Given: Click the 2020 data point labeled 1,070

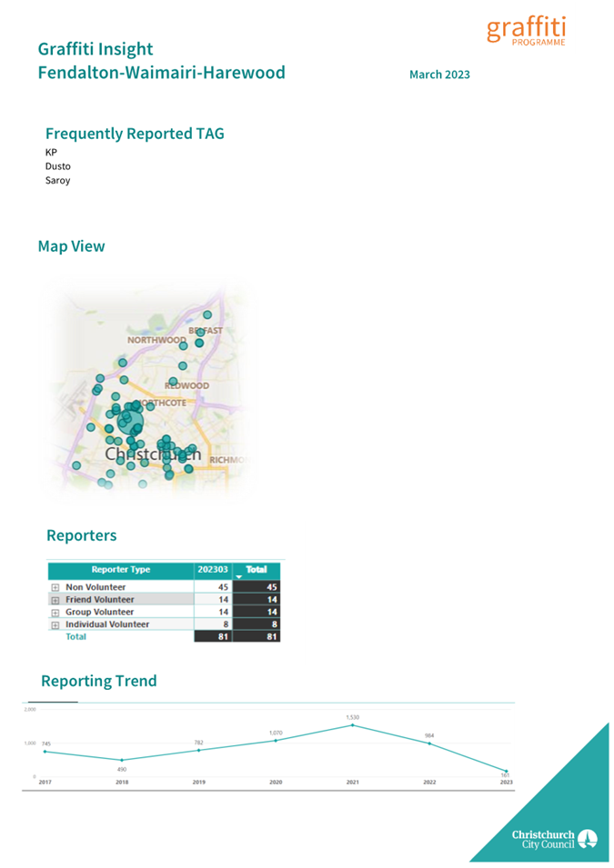Looking at the screenshot, I should coord(276,740).
